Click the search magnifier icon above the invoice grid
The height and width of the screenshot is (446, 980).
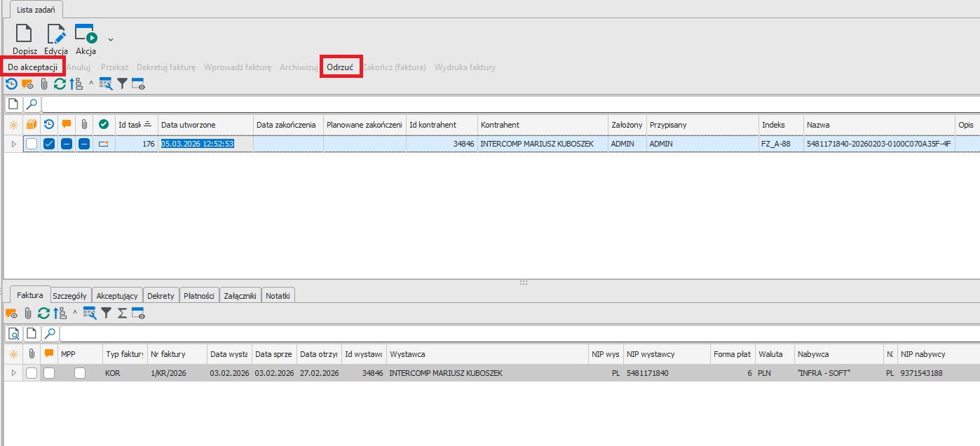50,333
